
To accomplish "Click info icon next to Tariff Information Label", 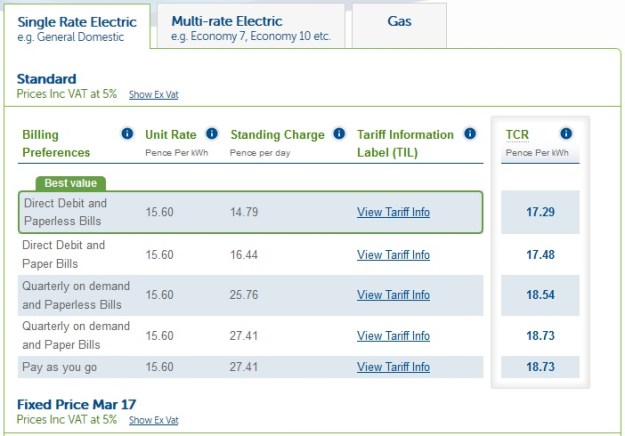I will [x=468, y=134].
